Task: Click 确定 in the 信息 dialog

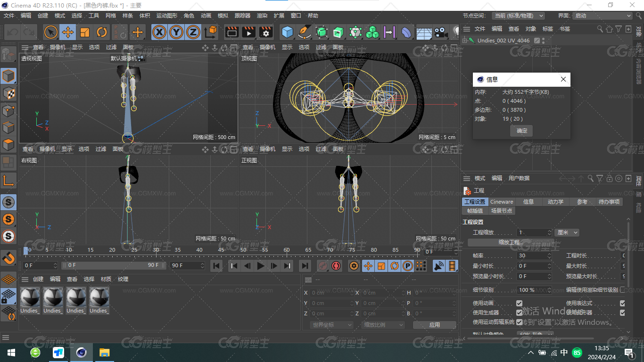Action: point(521,131)
